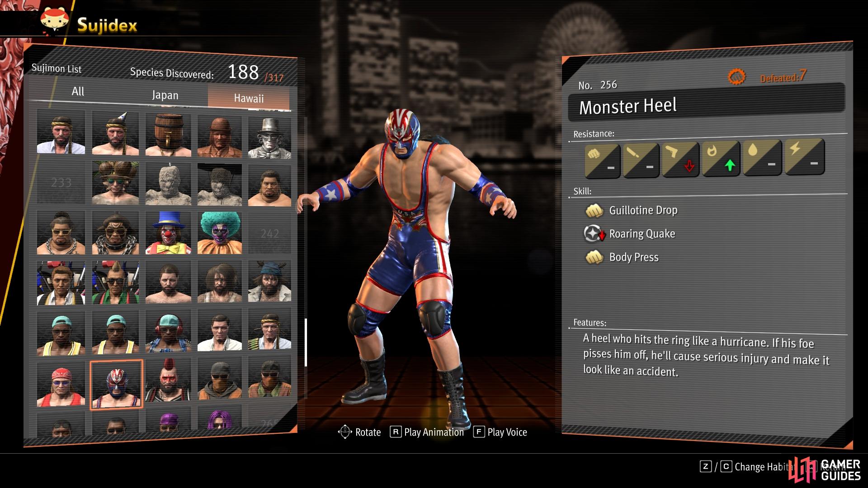
Task: Click the blade resistance icon
Action: [x=641, y=160]
